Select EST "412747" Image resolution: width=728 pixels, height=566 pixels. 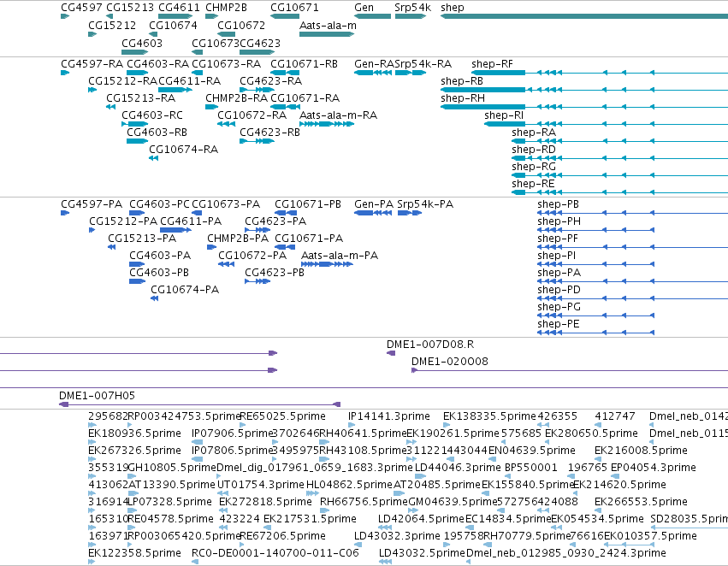615,416
